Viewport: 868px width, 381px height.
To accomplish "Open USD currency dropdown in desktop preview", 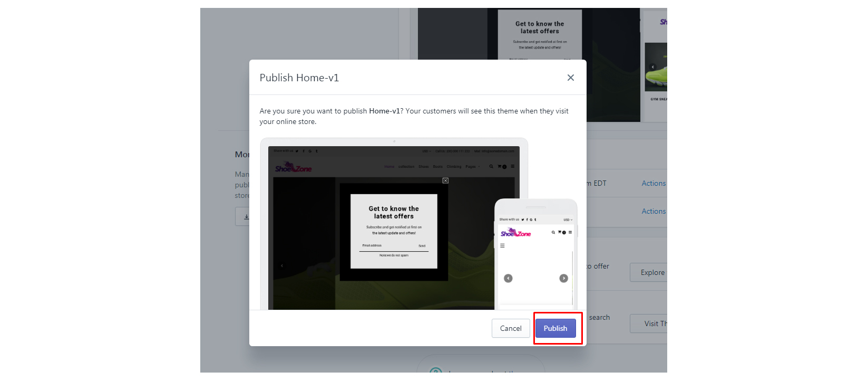I will 426,151.
